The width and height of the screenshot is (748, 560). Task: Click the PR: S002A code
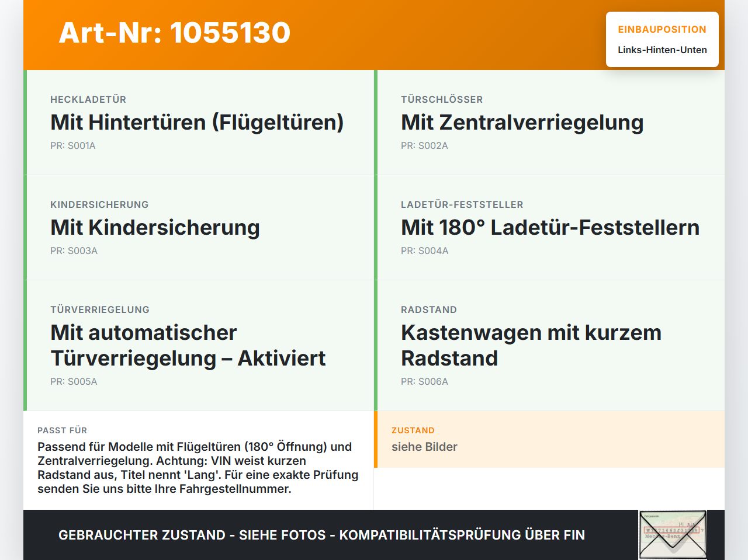point(424,146)
